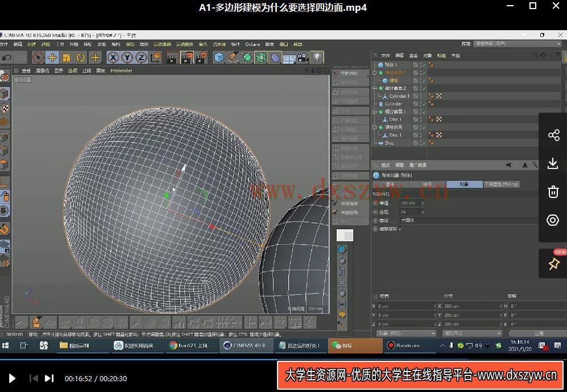
Task: Select the Disc object at list bottom
Action: (x=389, y=143)
